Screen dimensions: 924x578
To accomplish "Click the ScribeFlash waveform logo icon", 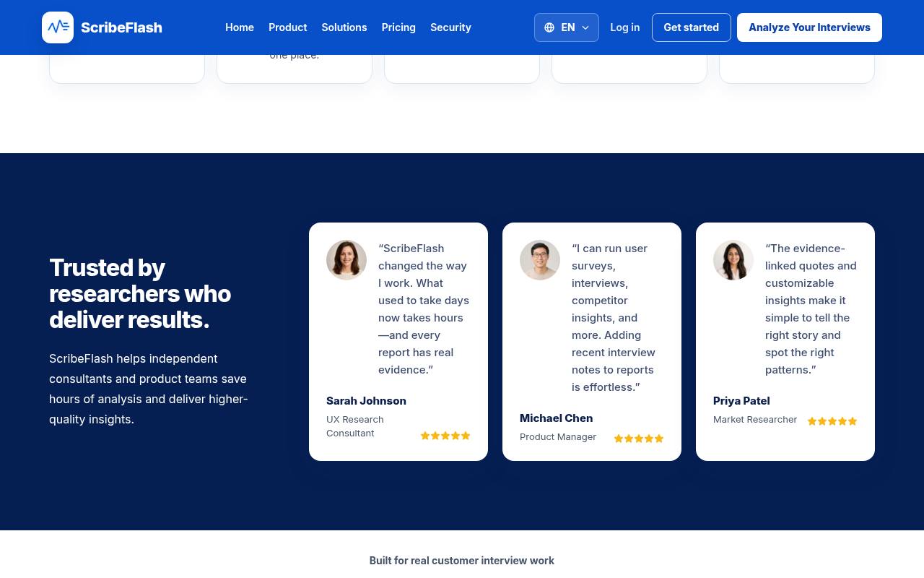I will pyautogui.click(x=58, y=27).
